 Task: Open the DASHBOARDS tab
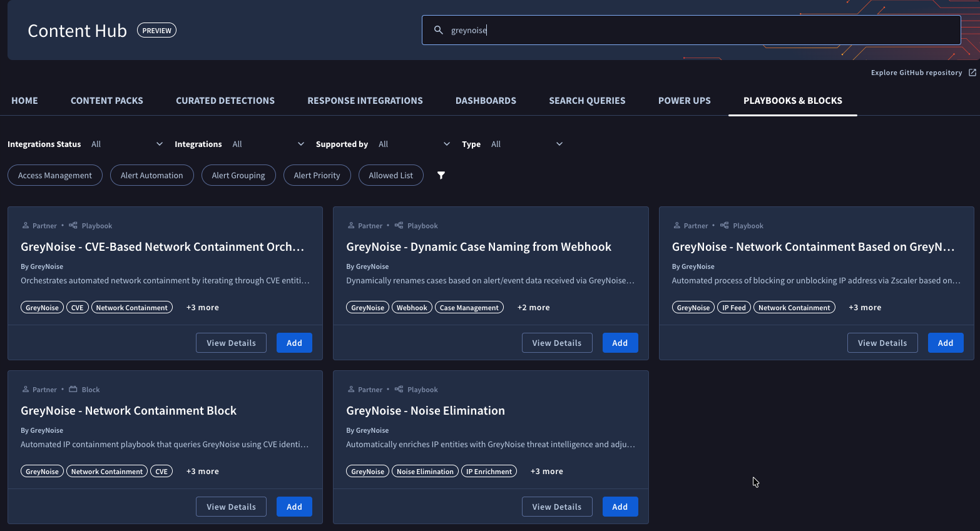pyautogui.click(x=486, y=101)
